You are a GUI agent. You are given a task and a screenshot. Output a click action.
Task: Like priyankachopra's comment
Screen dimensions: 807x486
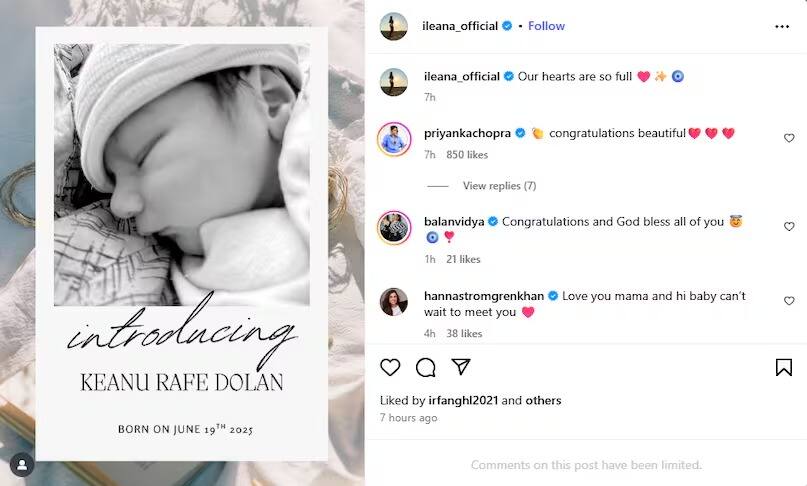[x=789, y=138]
